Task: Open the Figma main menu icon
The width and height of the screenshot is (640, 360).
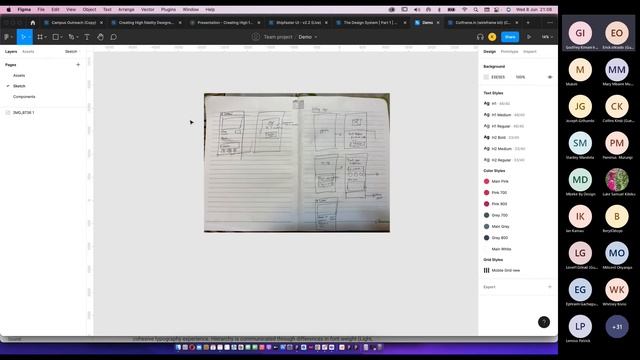Action: click(x=6, y=37)
